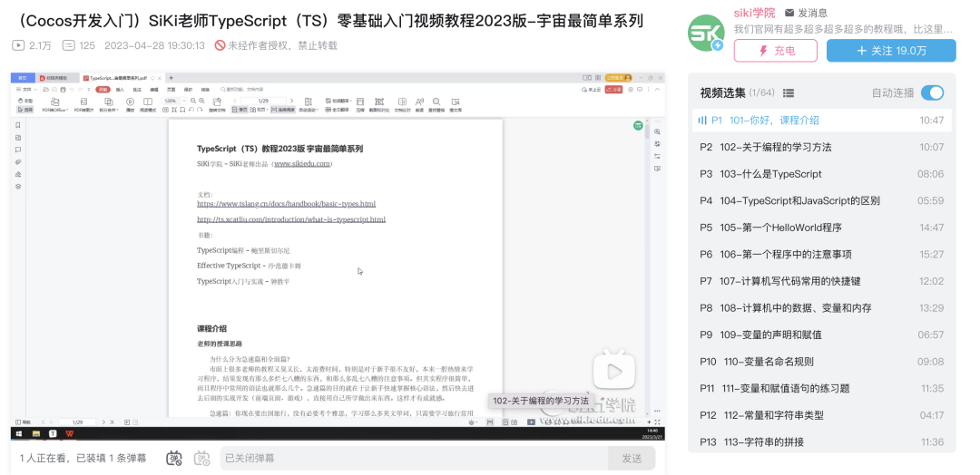In the video, open the WPS 文件 menu

(27, 89)
